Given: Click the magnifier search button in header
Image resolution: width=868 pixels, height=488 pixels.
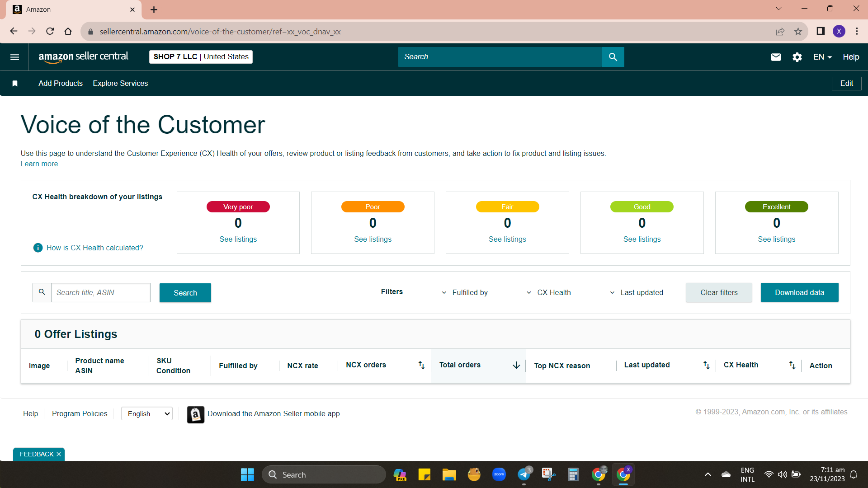Looking at the screenshot, I should [x=613, y=57].
